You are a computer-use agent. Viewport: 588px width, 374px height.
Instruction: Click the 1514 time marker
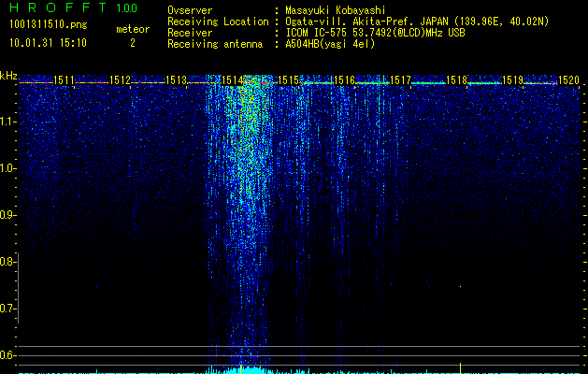click(232, 80)
